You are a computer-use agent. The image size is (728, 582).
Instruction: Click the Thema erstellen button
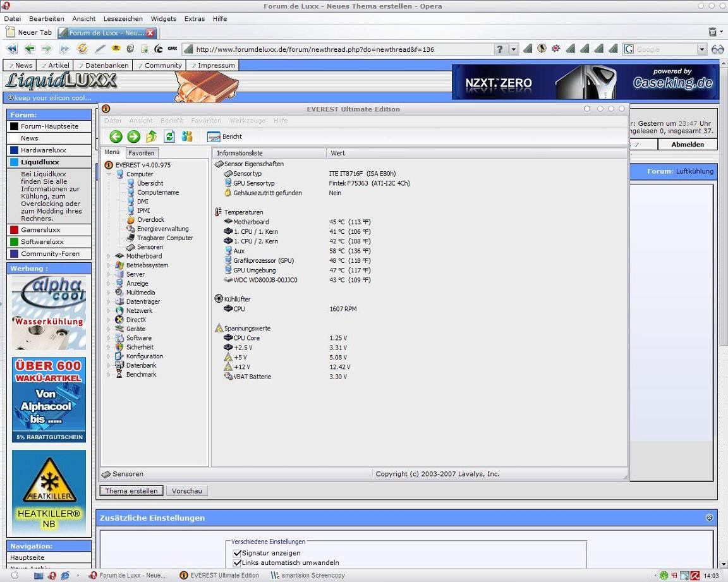click(x=131, y=490)
